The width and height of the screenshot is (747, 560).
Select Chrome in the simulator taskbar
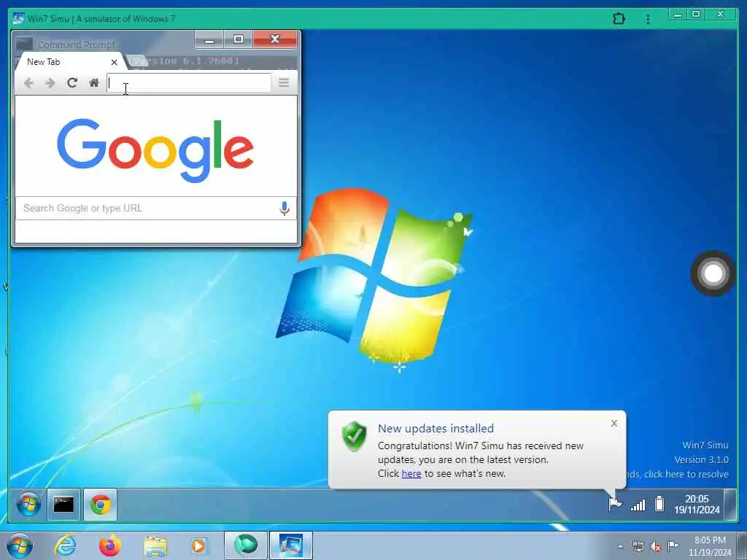click(101, 505)
